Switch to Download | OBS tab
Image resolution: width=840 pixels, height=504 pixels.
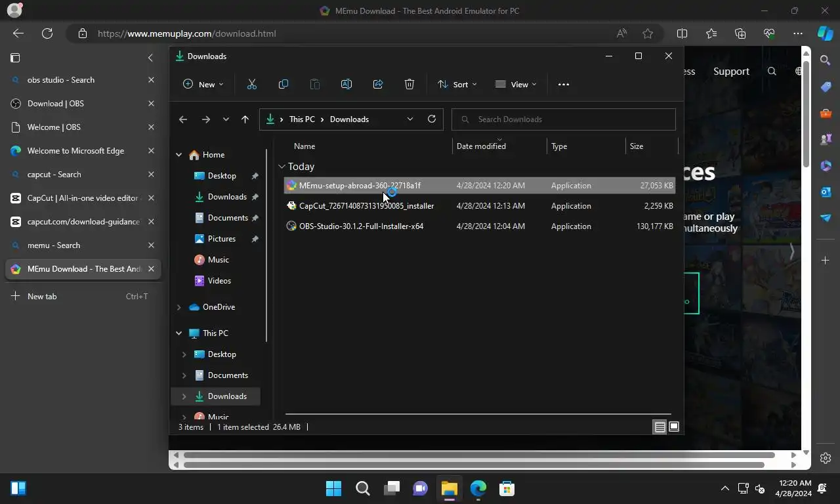(x=83, y=104)
